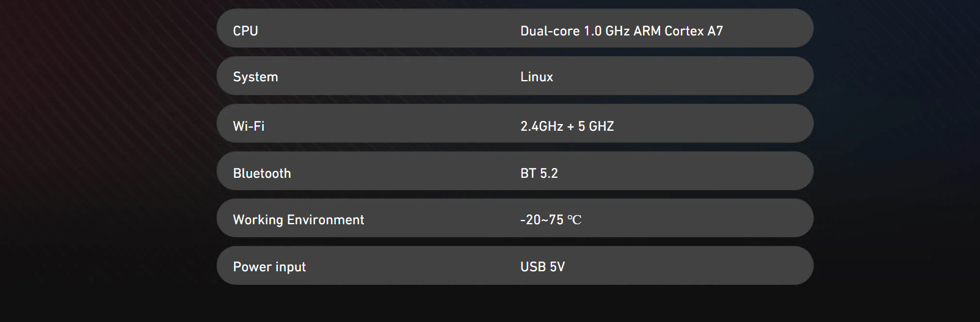Screen dimensions: 980x322
Task: Click the ℃ symbol in Working Environment row
Action: (575, 220)
